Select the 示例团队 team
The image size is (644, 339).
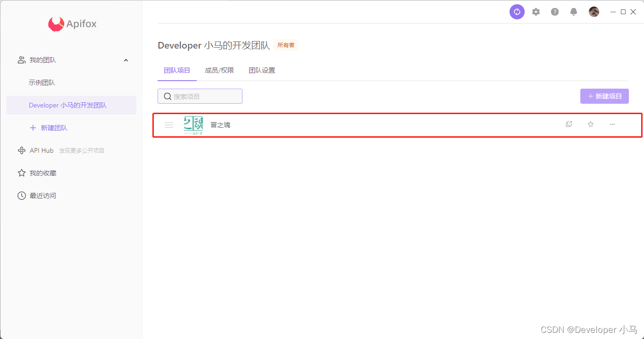(42, 83)
